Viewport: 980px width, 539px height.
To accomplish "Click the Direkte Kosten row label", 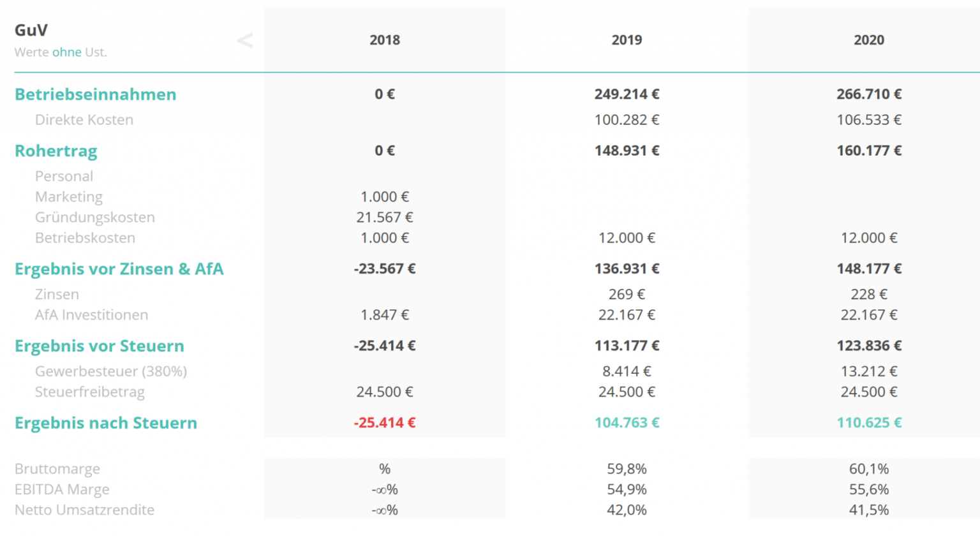I will coord(84,120).
